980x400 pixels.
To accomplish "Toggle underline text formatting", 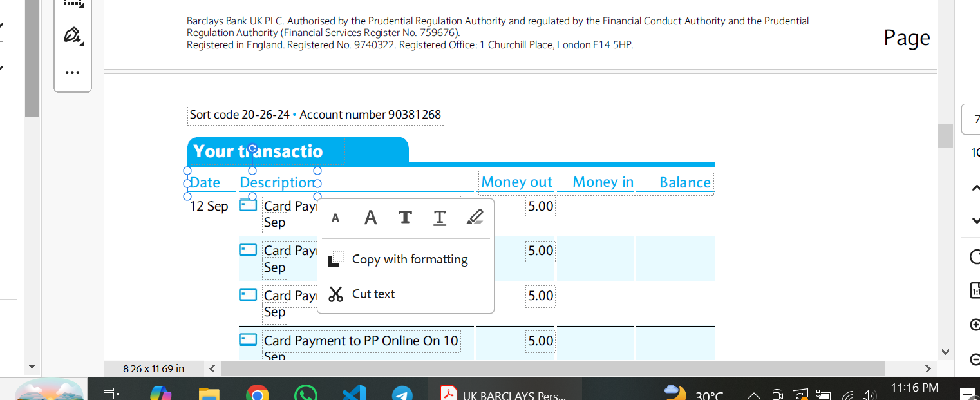I will (440, 218).
